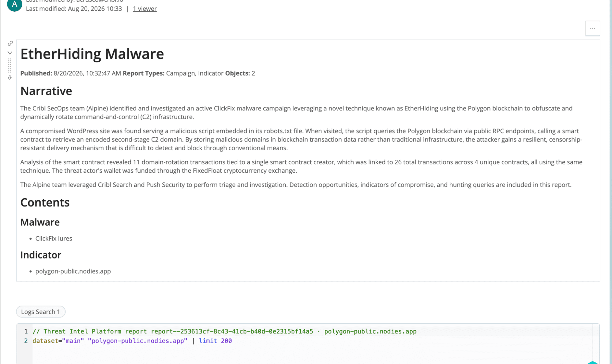Click line number 2 in the query editor

pos(26,341)
